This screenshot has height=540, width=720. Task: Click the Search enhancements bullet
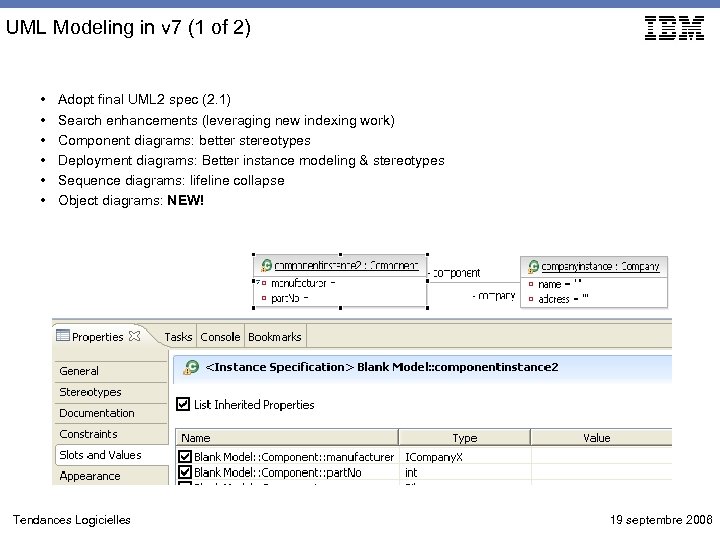click(x=226, y=120)
